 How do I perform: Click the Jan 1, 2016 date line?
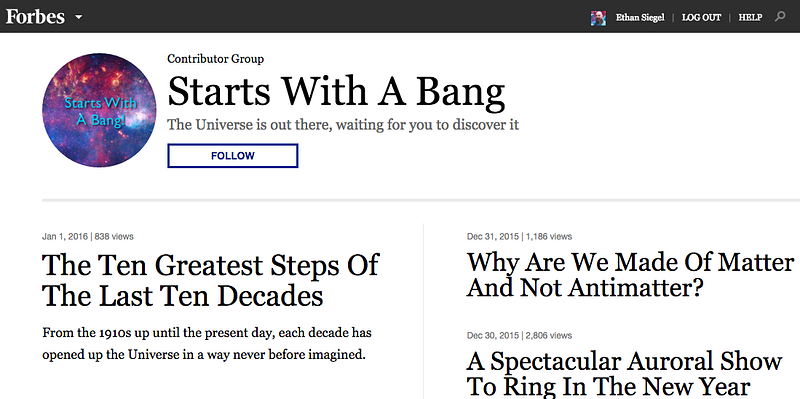[88, 237]
